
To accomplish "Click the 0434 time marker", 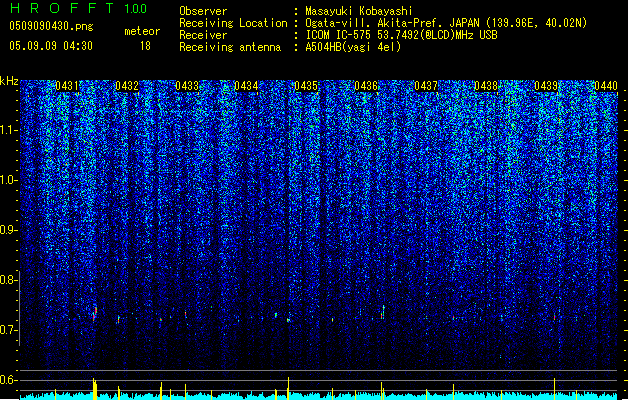I will 246,86.
